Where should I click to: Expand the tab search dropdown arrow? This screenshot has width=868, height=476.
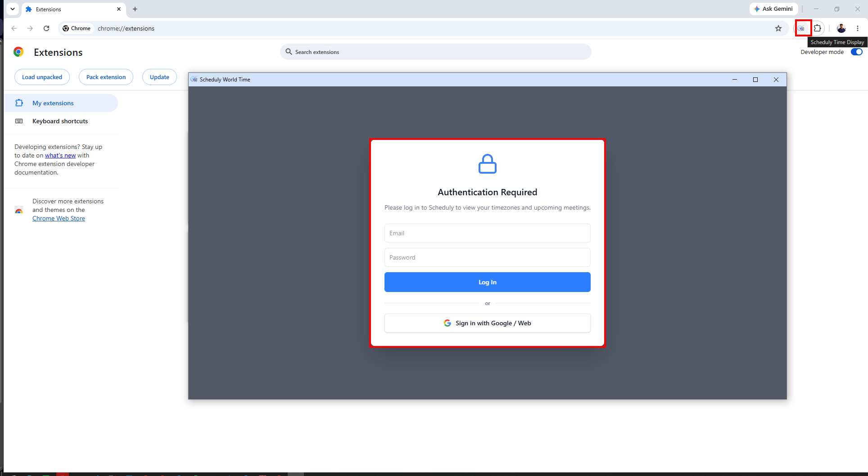pyautogui.click(x=13, y=9)
